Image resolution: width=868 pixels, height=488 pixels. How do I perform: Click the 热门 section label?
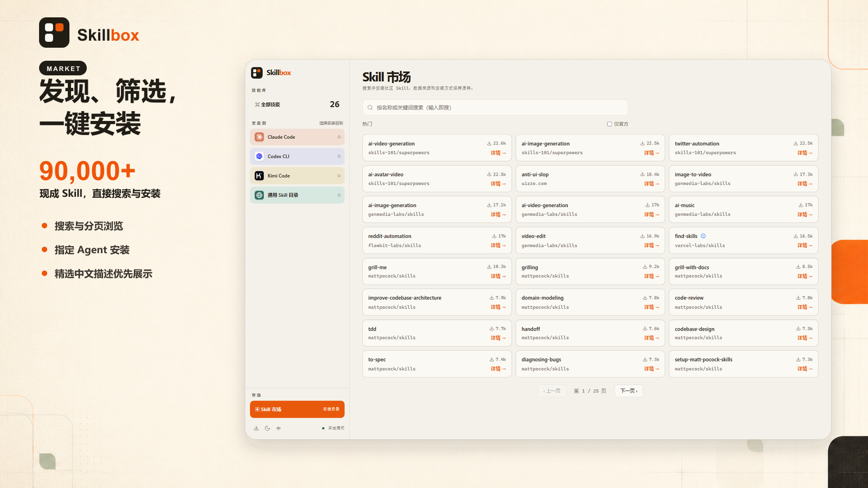(x=367, y=124)
